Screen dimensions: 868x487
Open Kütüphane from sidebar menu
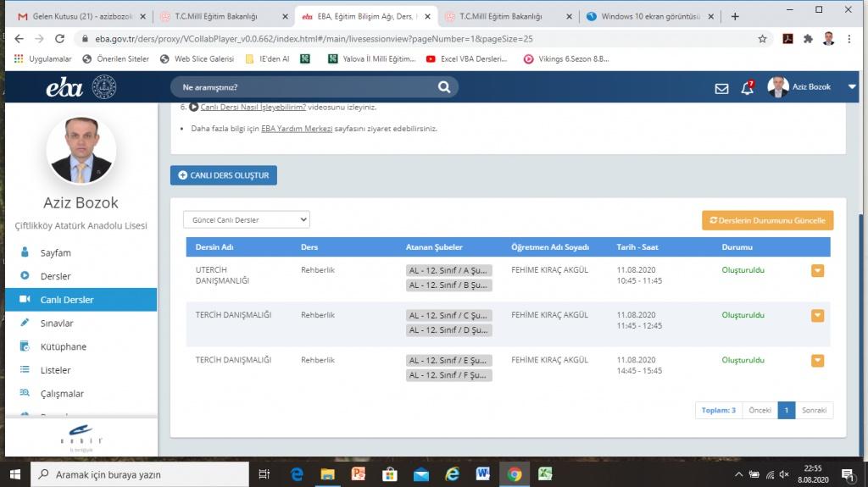[64, 346]
